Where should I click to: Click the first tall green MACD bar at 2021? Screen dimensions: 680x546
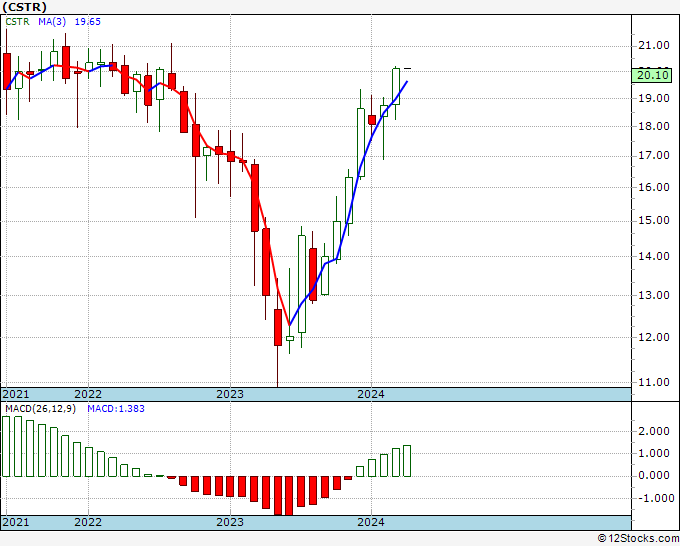click(6, 447)
